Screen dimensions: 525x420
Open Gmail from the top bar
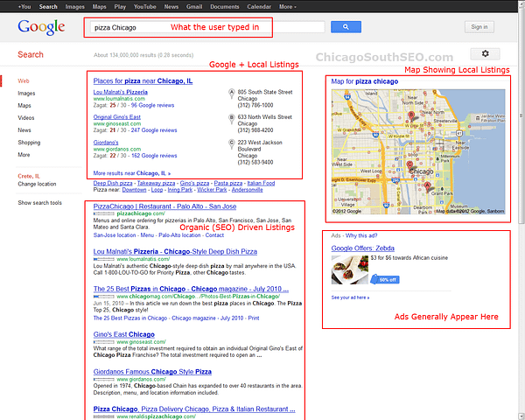(194, 6)
